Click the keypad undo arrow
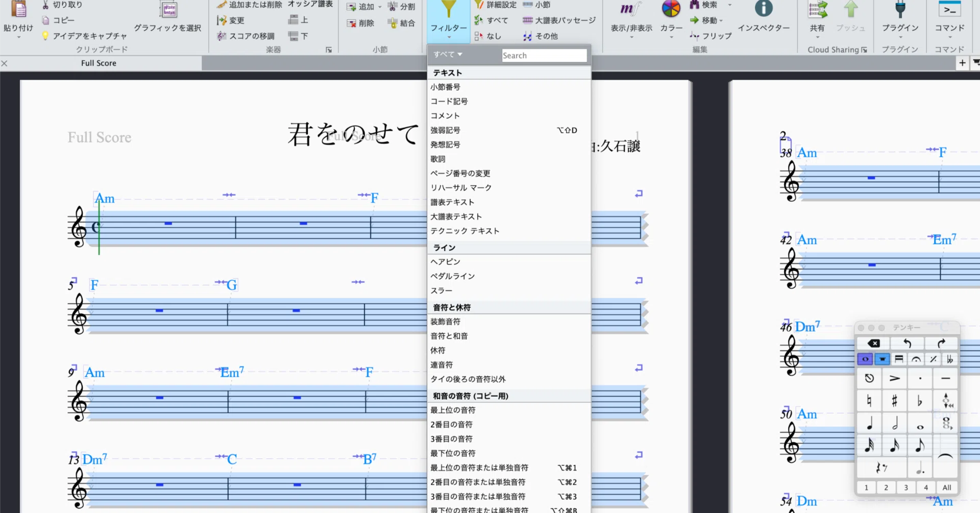Screen dimensions: 980x513 tap(907, 343)
